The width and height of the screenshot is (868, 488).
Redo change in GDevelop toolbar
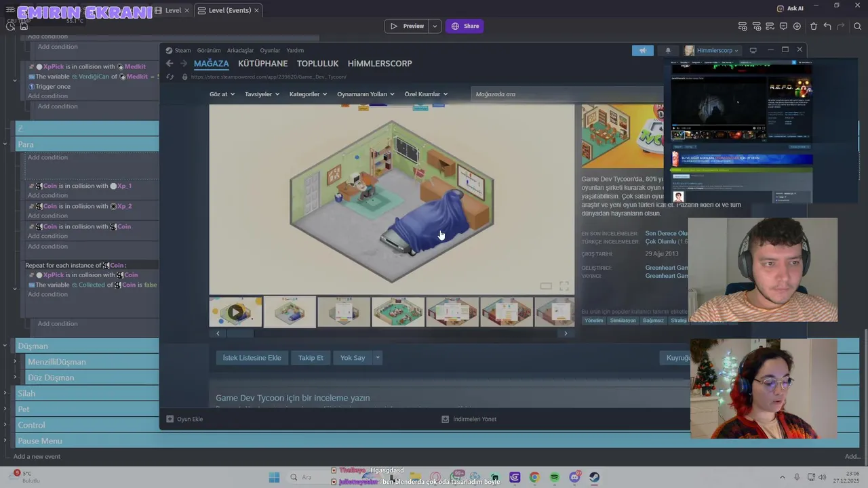point(842,26)
